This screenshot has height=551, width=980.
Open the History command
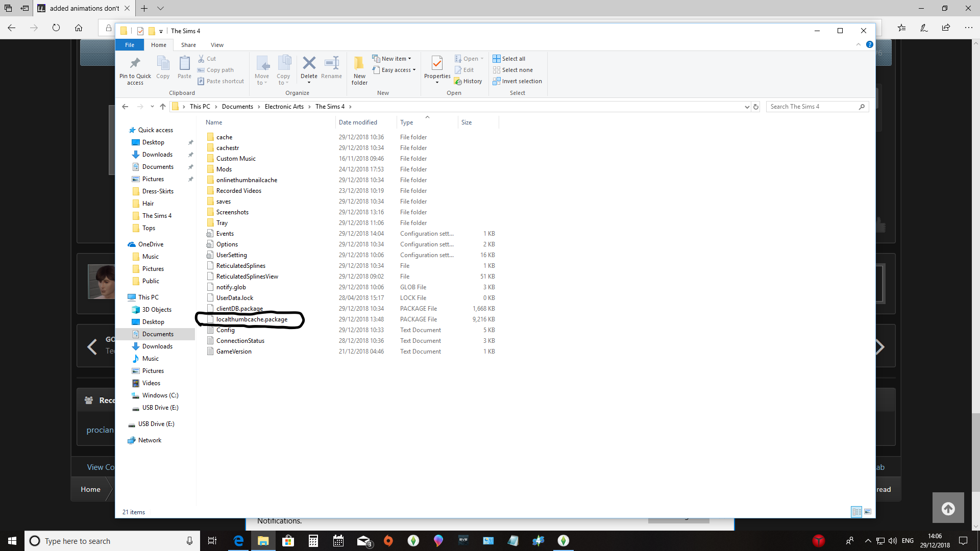point(468,81)
